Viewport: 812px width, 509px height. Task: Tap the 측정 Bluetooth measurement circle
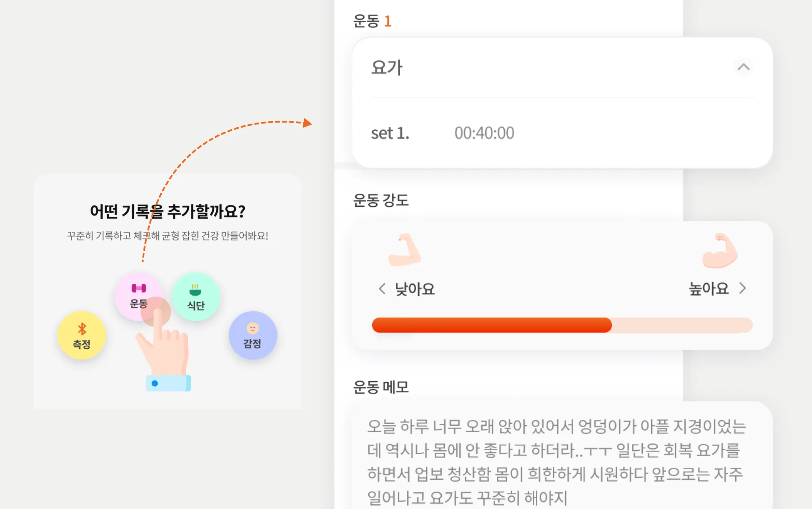[82, 336]
